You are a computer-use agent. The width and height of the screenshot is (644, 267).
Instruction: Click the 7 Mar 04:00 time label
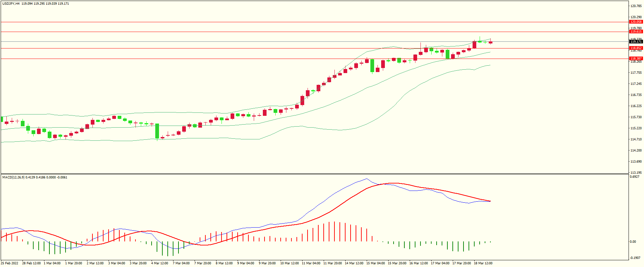pos(181,263)
